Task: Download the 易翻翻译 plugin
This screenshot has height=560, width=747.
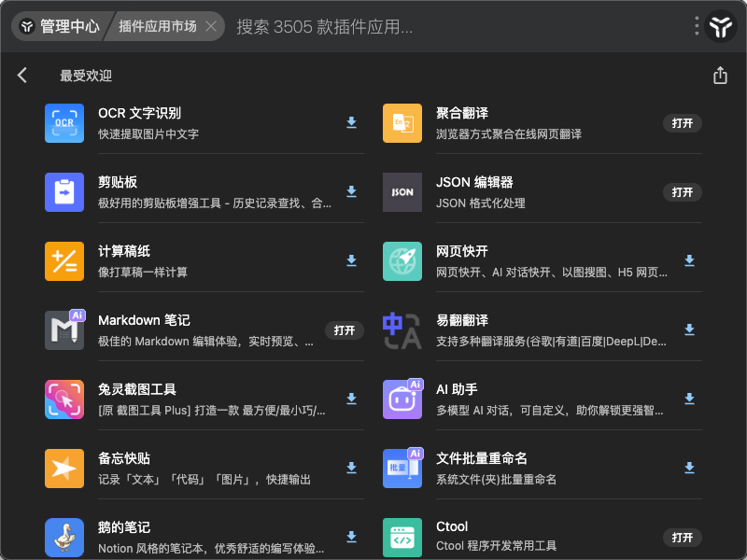Action: tap(689, 329)
